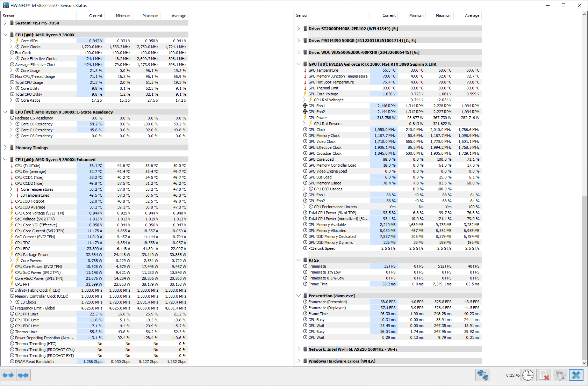Click the shrink columns arrows button
588x386 pixels.
pos(23,375)
